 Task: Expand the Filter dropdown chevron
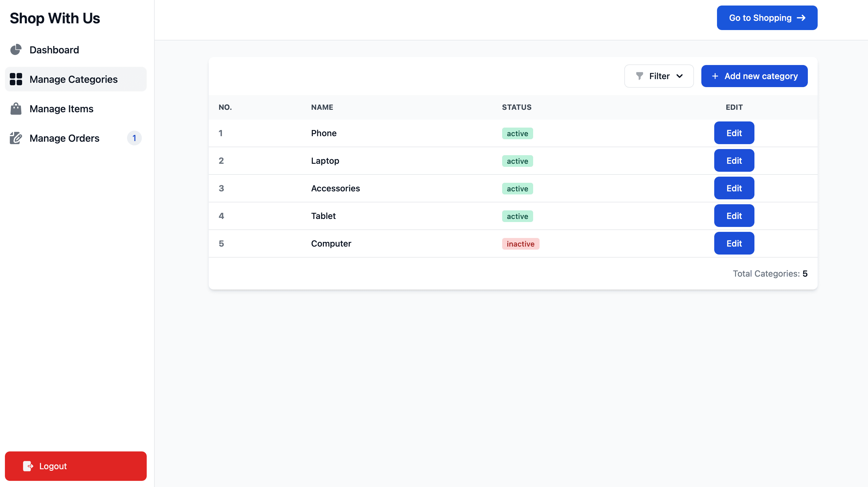[680, 76]
